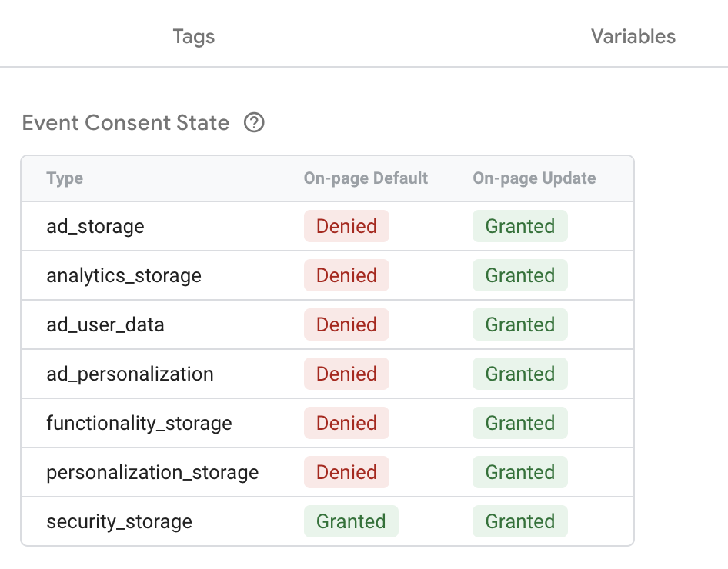
Task: Click Granted update badge for functionality_storage
Action: click(x=520, y=423)
